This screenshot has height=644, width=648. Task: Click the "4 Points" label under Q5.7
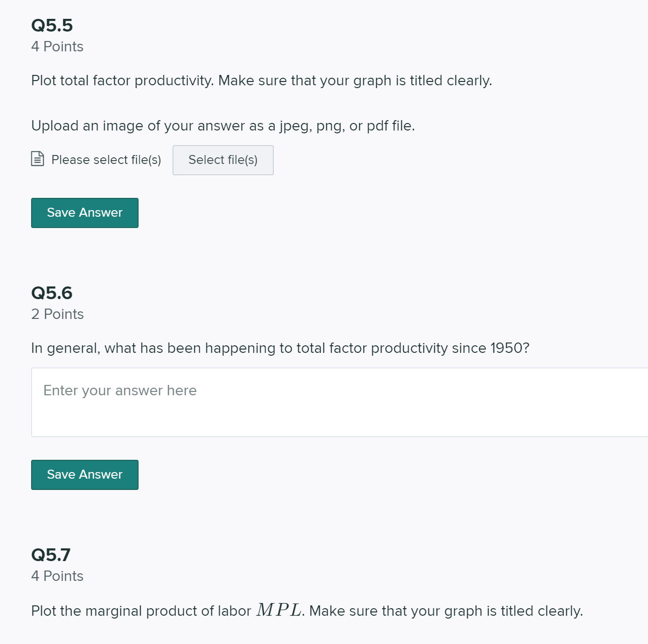coord(57,576)
